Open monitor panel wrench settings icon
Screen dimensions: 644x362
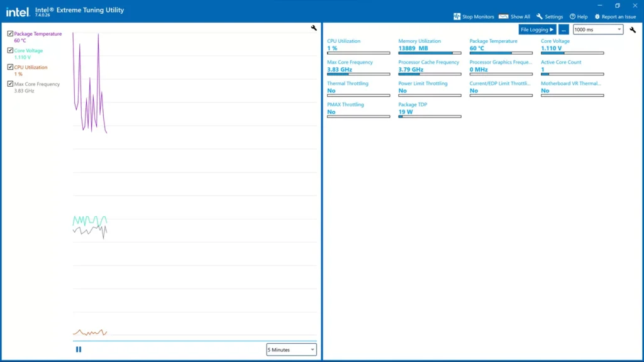click(633, 30)
